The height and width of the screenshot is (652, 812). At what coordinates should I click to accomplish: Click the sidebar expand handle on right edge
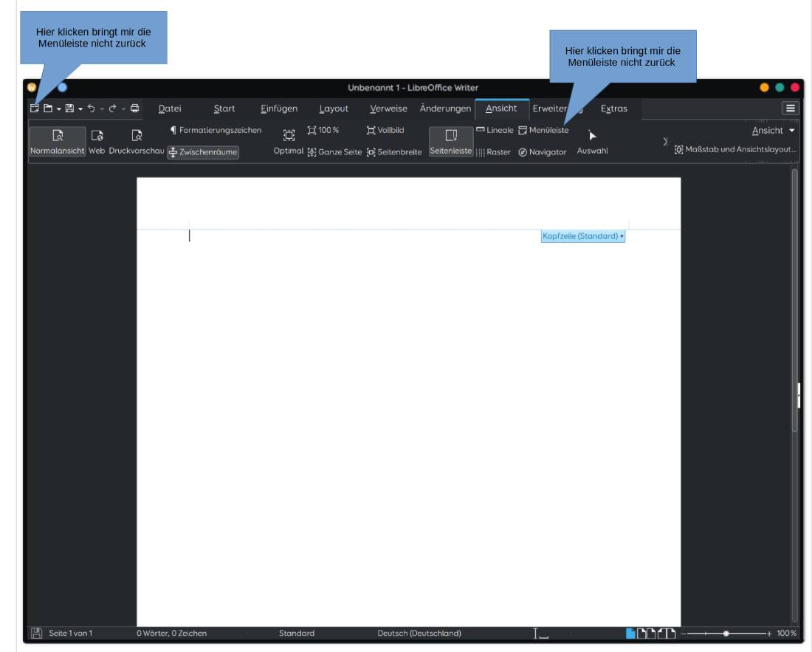tap(799, 396)
